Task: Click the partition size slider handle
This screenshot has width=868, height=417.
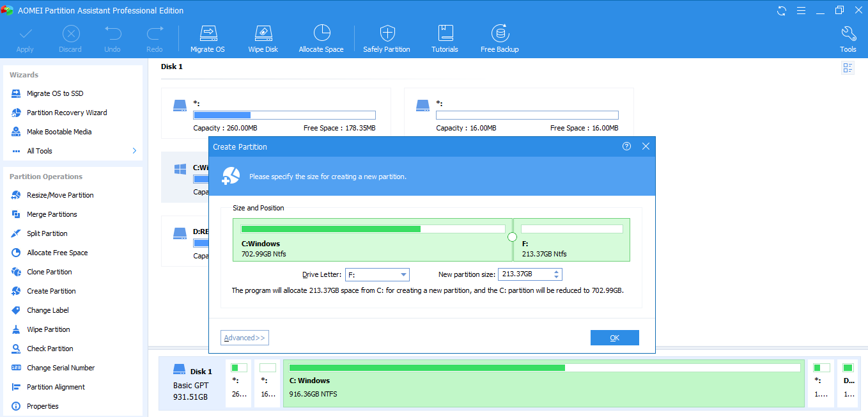Action: (512, 237)
